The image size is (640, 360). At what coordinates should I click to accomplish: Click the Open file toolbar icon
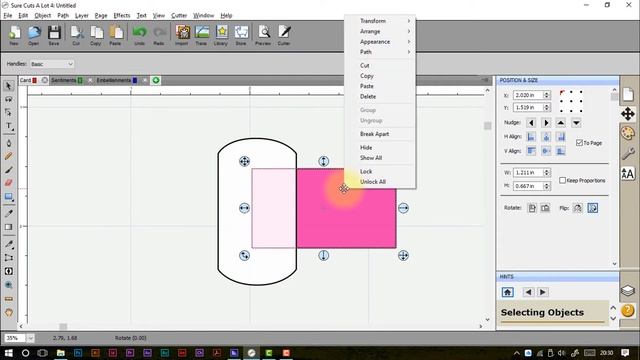click(34, 35)
